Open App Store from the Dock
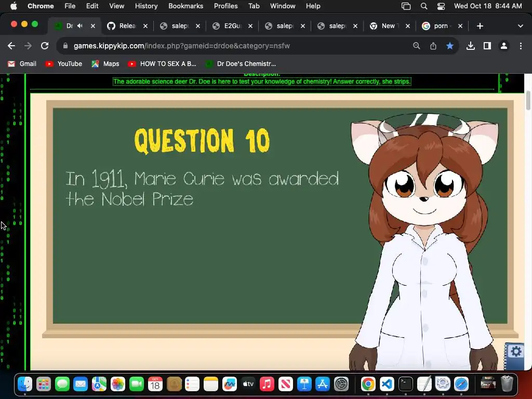 click(322, 384)
